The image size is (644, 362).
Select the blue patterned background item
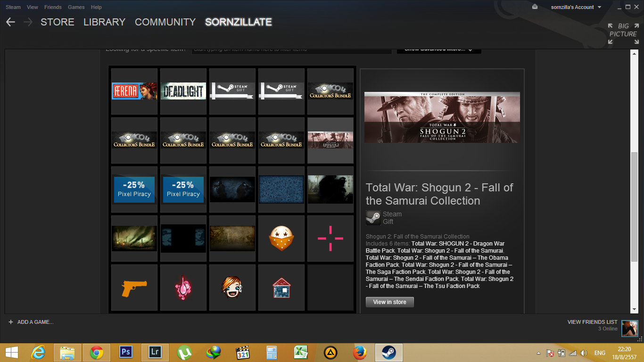[281, 189]
